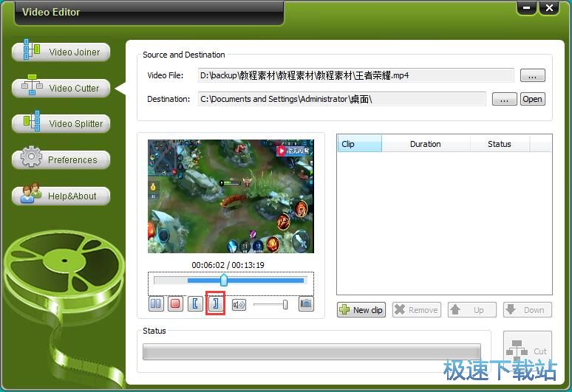Open the Preferences section

[61, 159]
